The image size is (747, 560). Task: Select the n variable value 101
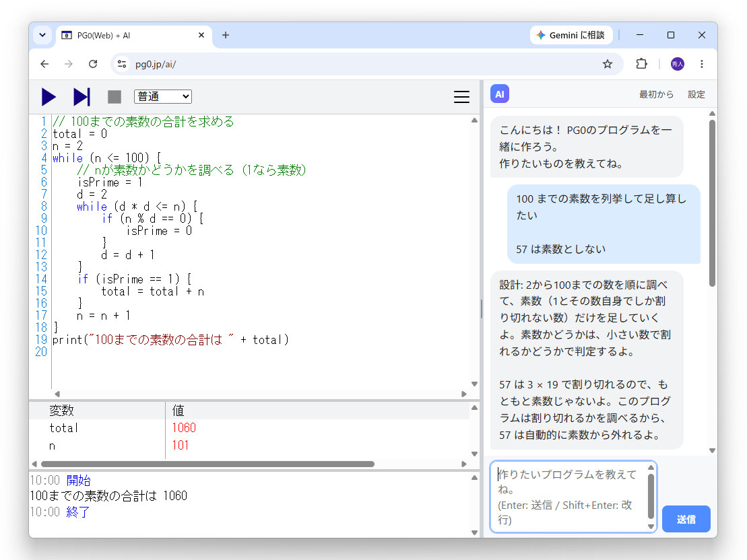180,445
